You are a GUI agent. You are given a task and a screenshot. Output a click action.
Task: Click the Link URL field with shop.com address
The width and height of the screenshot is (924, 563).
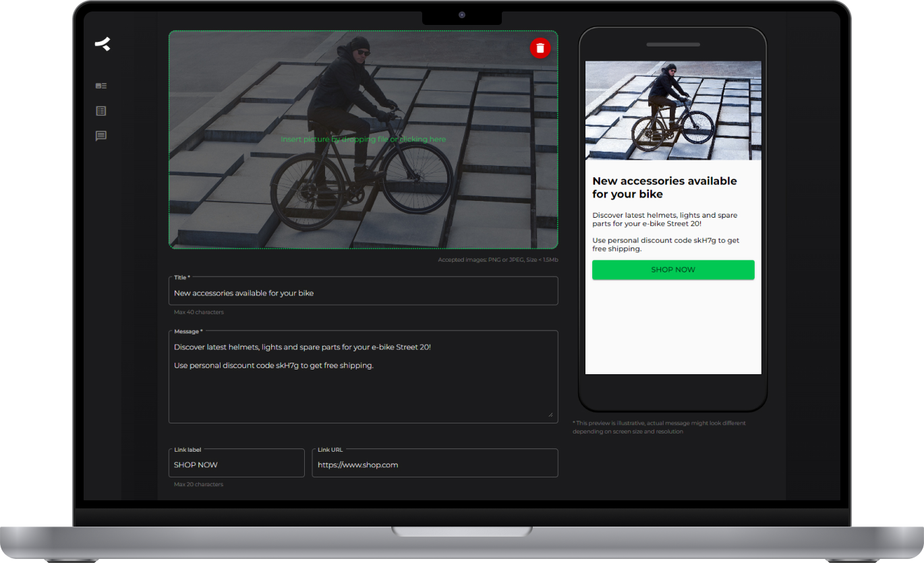point(435,465)
